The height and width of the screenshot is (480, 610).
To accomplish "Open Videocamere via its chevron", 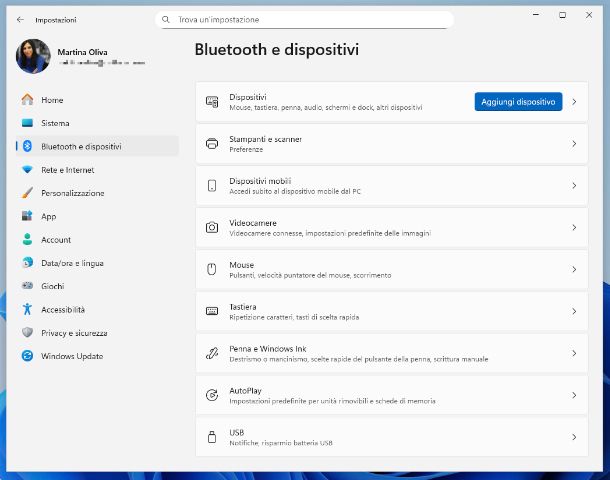I will point(574,228).
